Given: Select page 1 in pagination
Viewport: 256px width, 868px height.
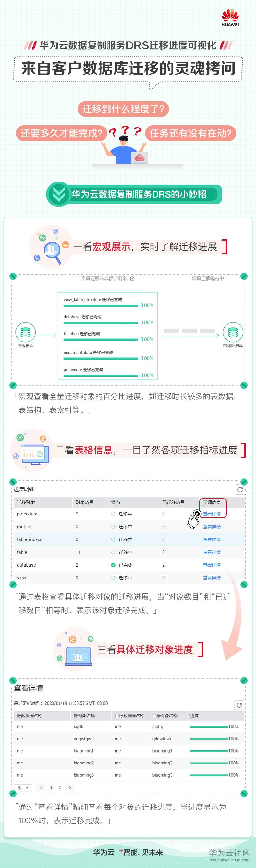Looking at the screenshot, I should (51, 788).
